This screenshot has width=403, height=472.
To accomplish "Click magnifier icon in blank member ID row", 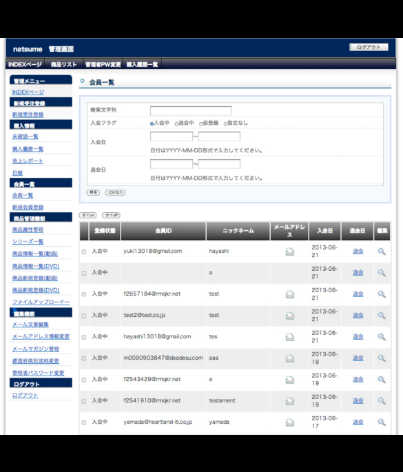I will pyautogui.click(x=381, y=273).
